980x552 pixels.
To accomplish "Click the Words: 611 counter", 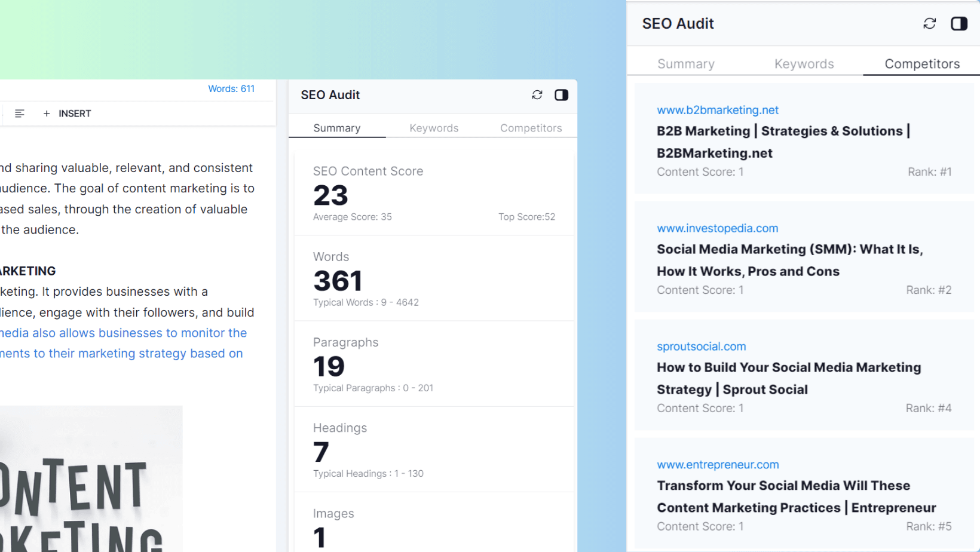I will [231, 88].
